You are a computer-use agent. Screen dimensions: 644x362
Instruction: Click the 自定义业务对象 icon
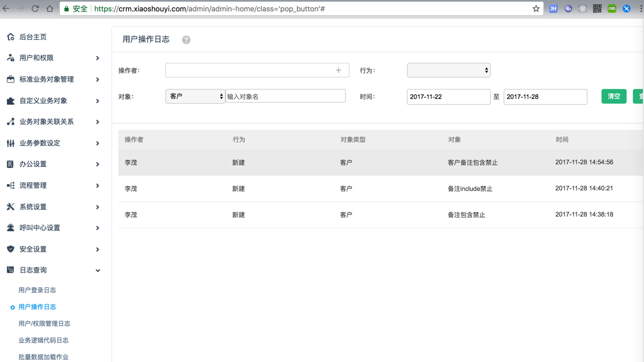click(10, 101)
